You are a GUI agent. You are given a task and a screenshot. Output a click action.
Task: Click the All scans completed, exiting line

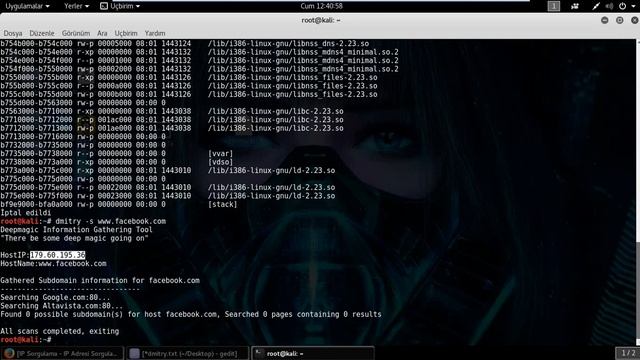60,331
